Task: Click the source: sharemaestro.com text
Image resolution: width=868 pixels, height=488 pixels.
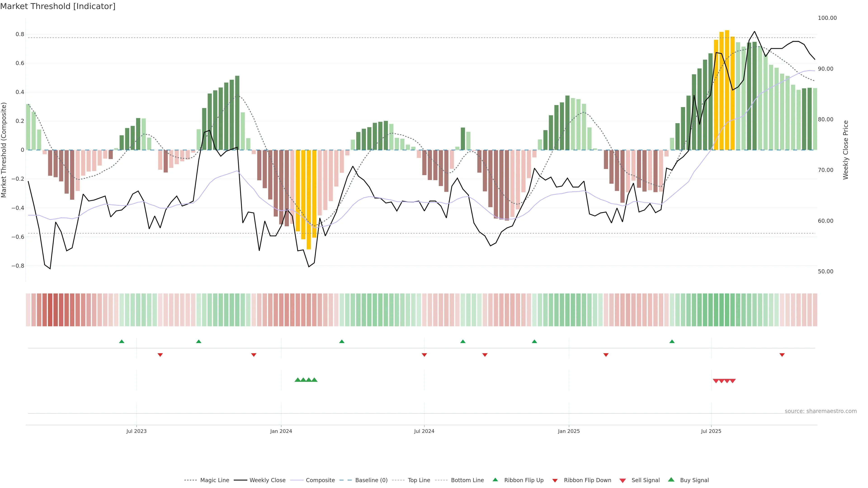Action: click(x=821, y=411)
